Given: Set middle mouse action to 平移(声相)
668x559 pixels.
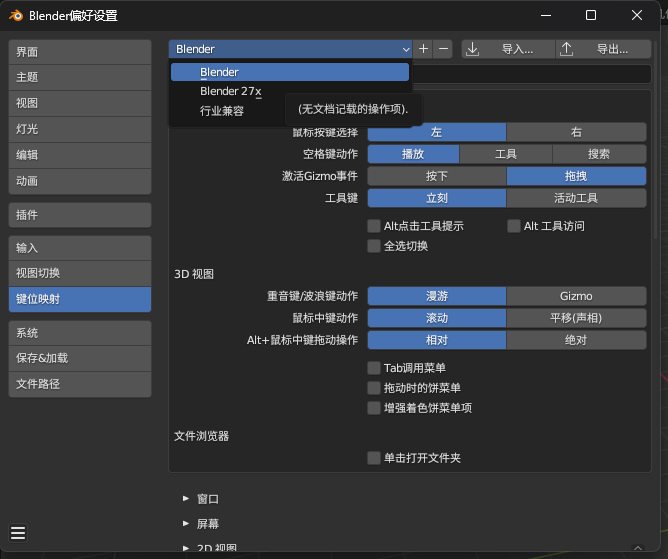Looking at the screenshot, I should 576,318.
